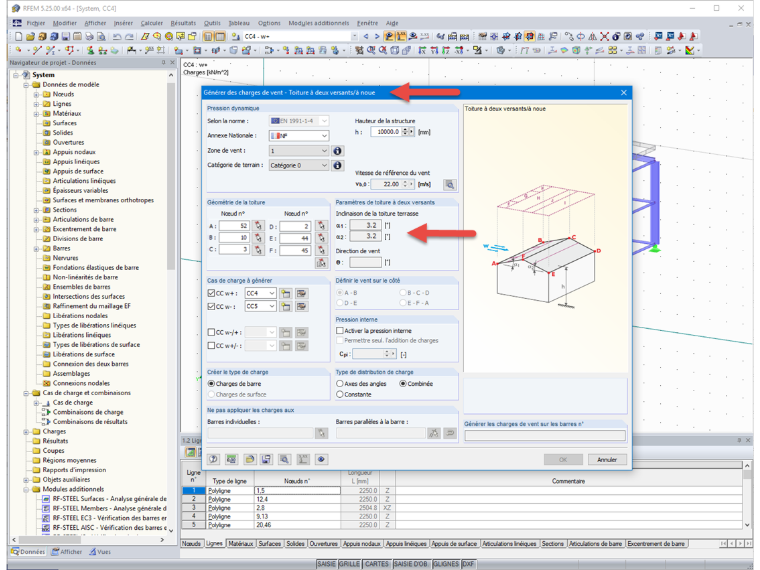Click units 0.00 icon at dialog bottom

click(x=231, y=459)
